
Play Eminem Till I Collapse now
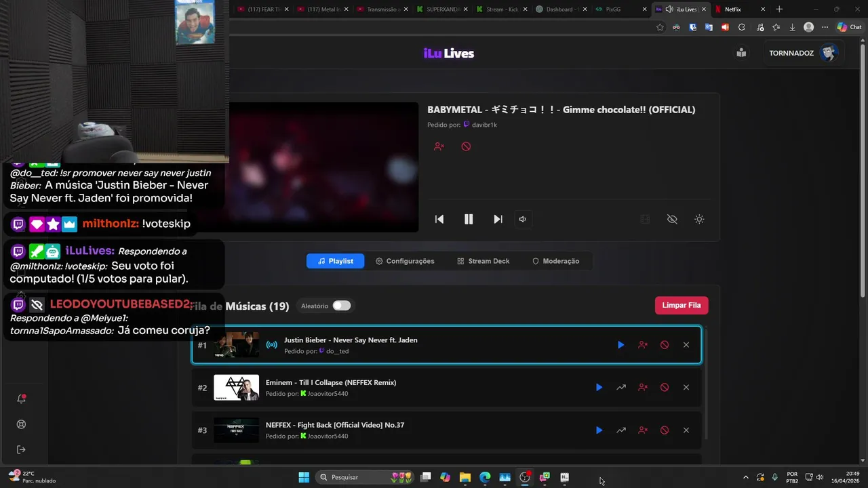(599, 388)
